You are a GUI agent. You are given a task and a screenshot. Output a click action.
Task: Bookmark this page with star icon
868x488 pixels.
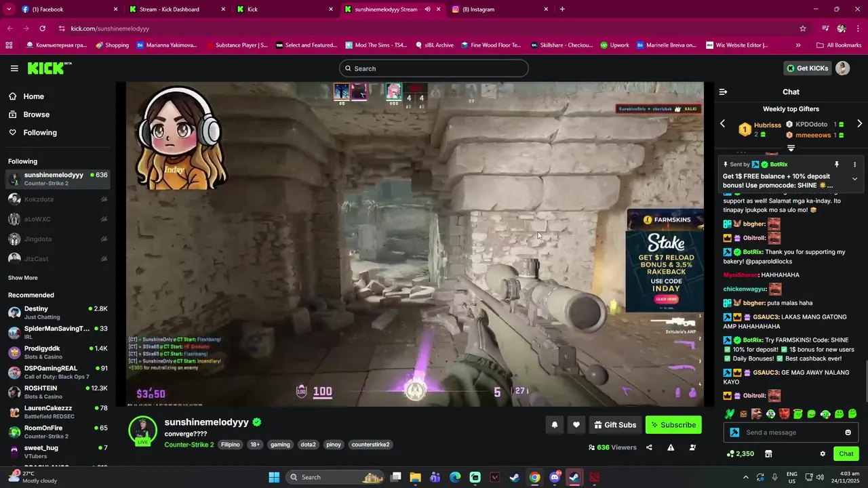click(x=803, y=28)
